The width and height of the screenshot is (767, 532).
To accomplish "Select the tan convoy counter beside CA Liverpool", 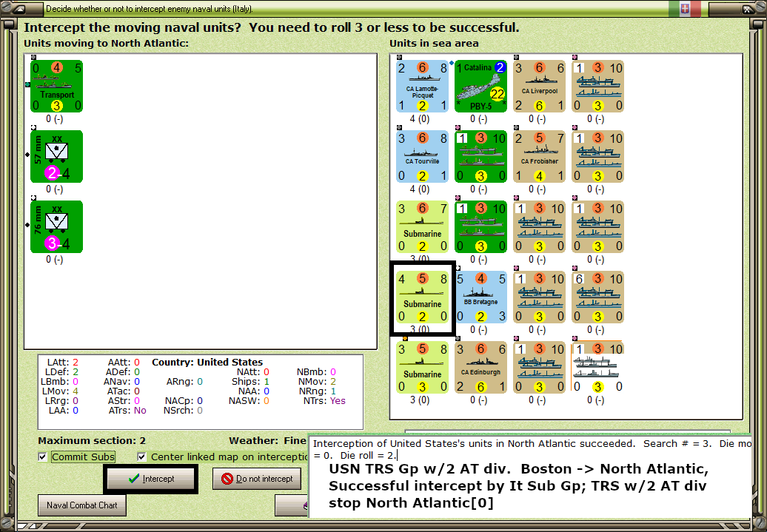I will point(597,86).
